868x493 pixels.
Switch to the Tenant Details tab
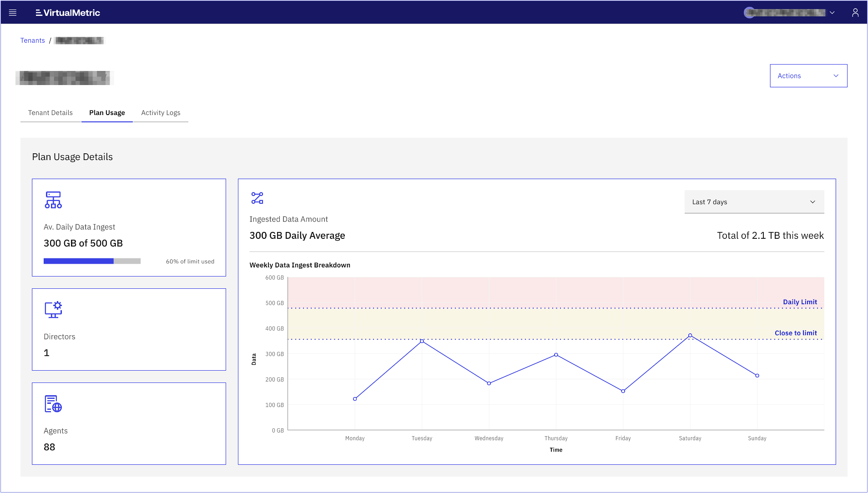(x=50, y=112)
